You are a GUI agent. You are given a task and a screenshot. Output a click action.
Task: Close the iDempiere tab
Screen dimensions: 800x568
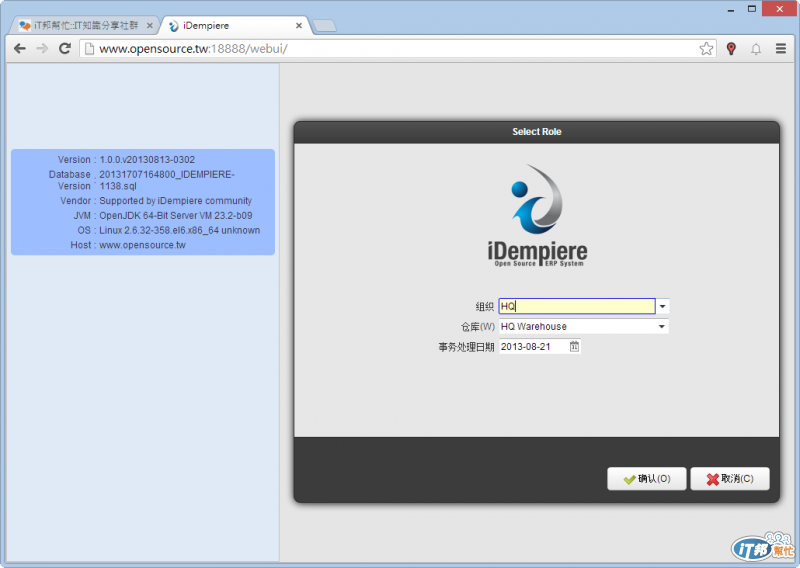[299, 26]
